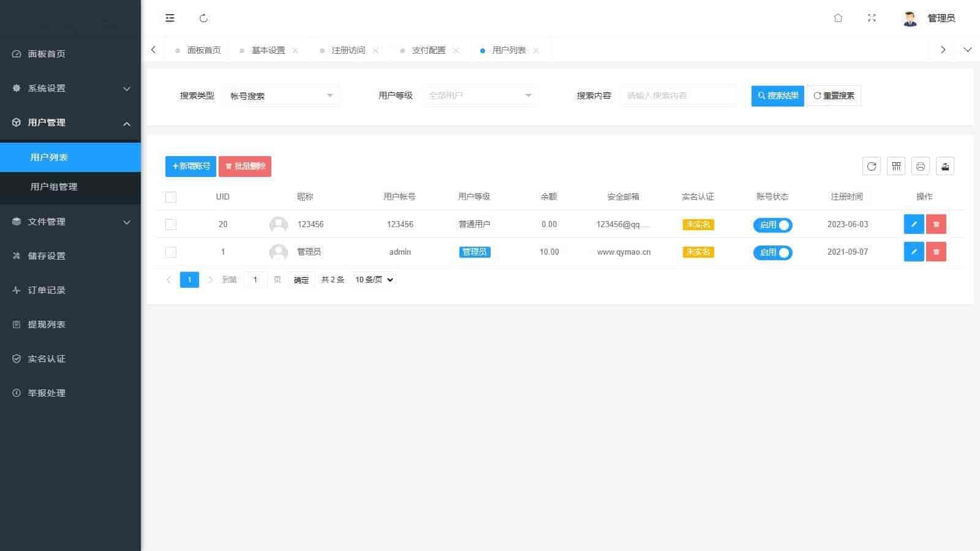Click the home icon in the header
Image resolution: width=980 pixels, height=551 pixels.
pyautogui.click(x=838, y=18)
